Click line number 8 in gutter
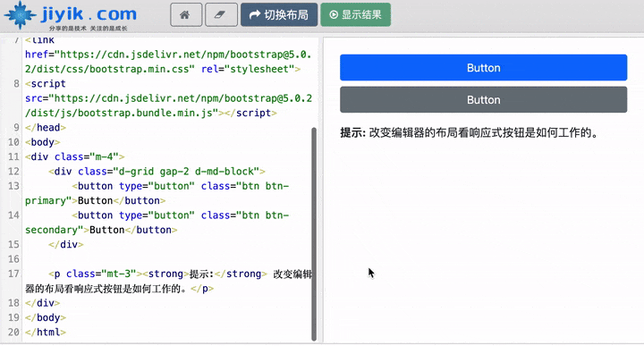644x346 pixels. click(x=16, y=84)
